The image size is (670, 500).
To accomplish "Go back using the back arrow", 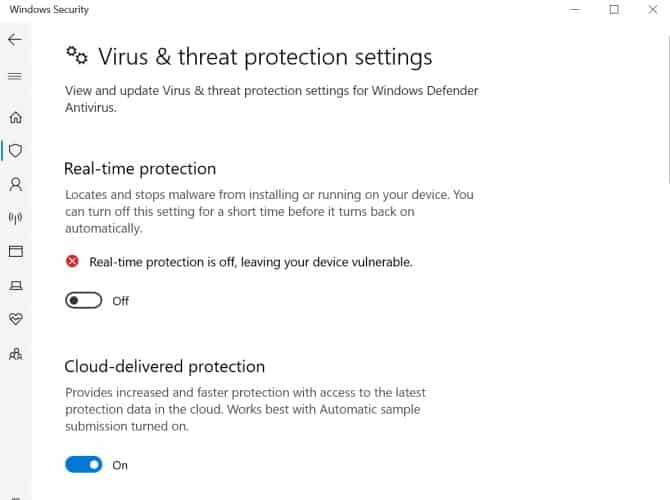I will pos(15,40).
